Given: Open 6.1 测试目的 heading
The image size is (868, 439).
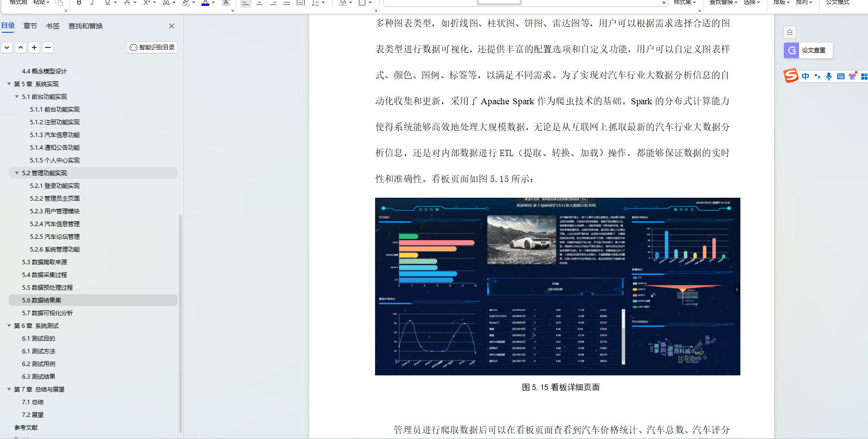Looking at the screenshot, I should [39, 339].
